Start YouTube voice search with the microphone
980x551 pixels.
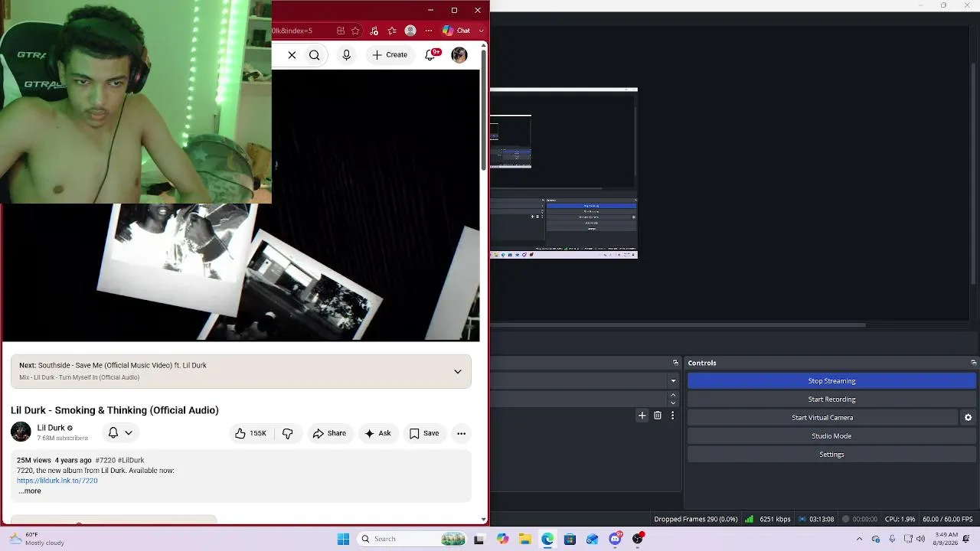[346, 55]
